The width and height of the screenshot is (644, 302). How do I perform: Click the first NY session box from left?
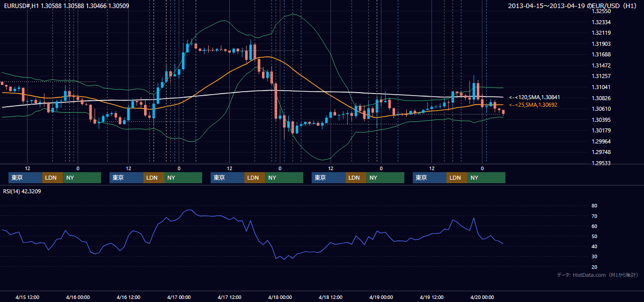[82, 178]
